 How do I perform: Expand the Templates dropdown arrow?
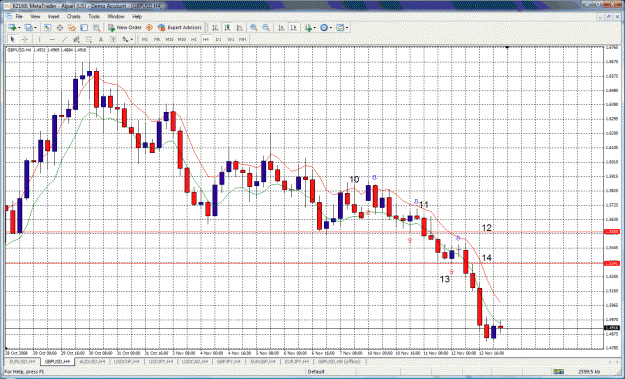[x=347, y=27]
